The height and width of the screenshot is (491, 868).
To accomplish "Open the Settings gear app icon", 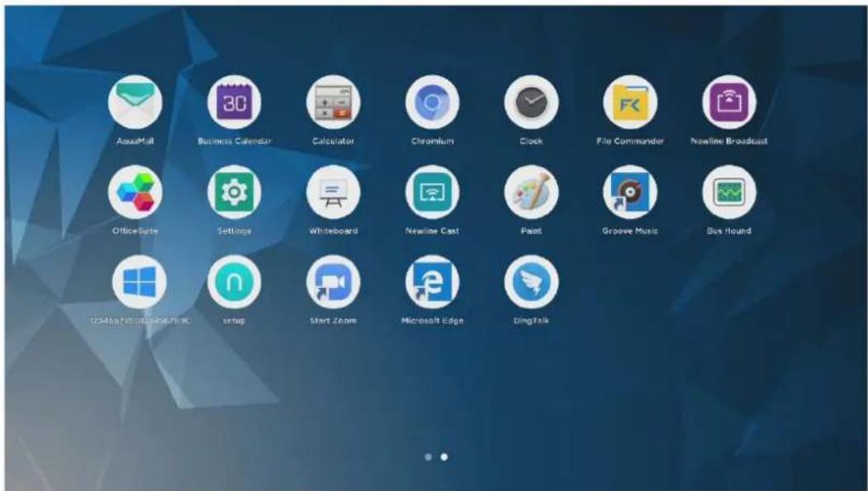I will (235, 192).
